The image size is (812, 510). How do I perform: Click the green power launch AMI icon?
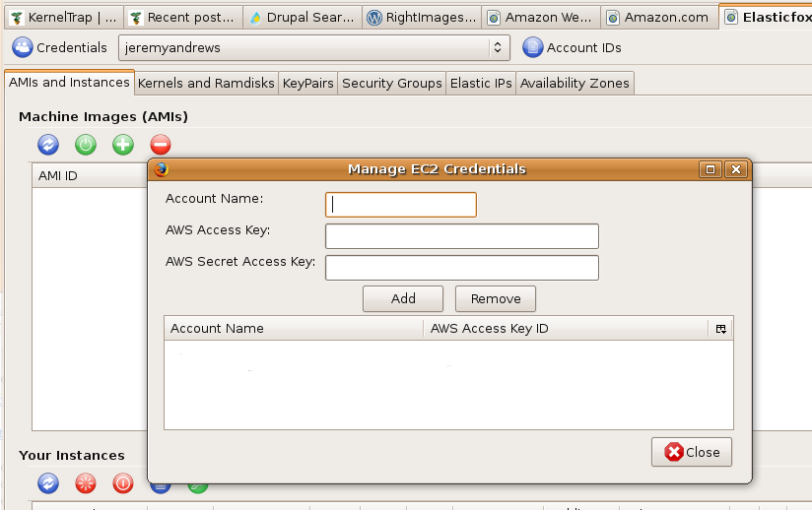[x=86, y=145]
